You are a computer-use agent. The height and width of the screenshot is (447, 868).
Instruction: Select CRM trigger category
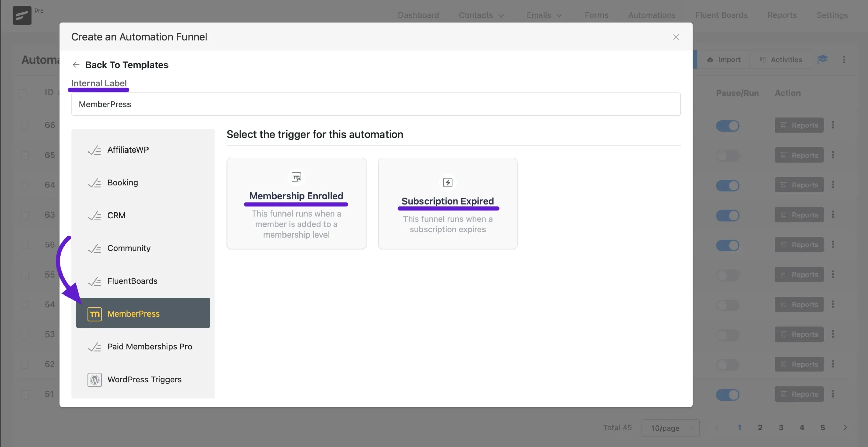(x=143, y=216)
